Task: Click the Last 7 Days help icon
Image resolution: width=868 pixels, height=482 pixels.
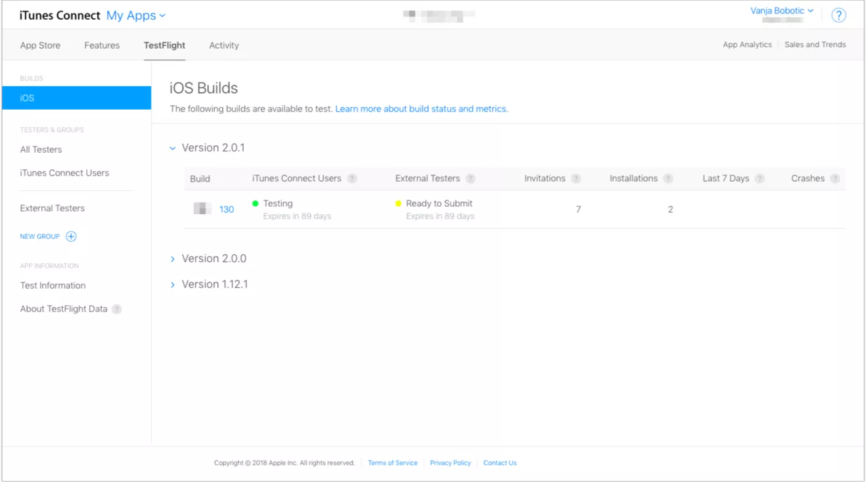Action: coord(760,179)
